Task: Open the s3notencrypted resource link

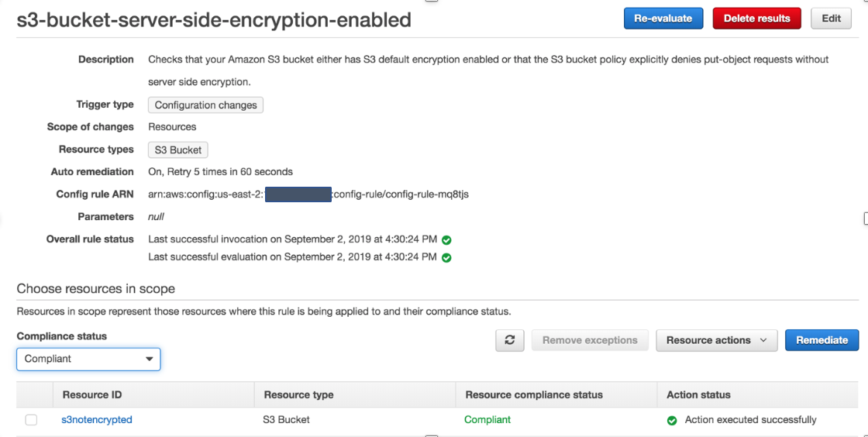Action: tap(97, 420)
